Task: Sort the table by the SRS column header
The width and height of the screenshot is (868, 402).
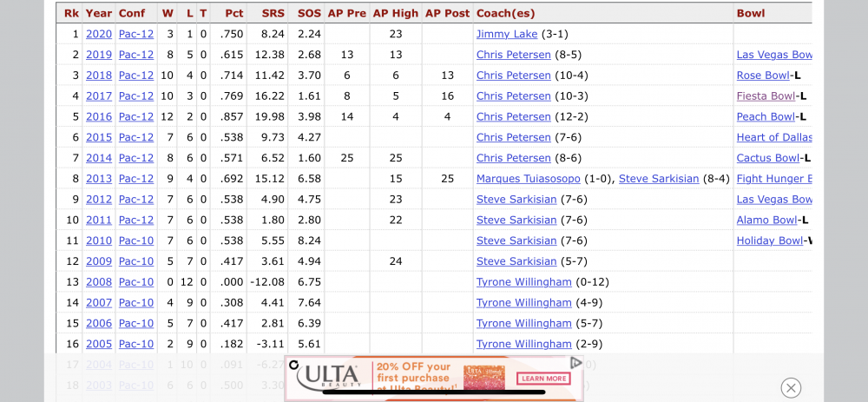Action: point(272,13)
